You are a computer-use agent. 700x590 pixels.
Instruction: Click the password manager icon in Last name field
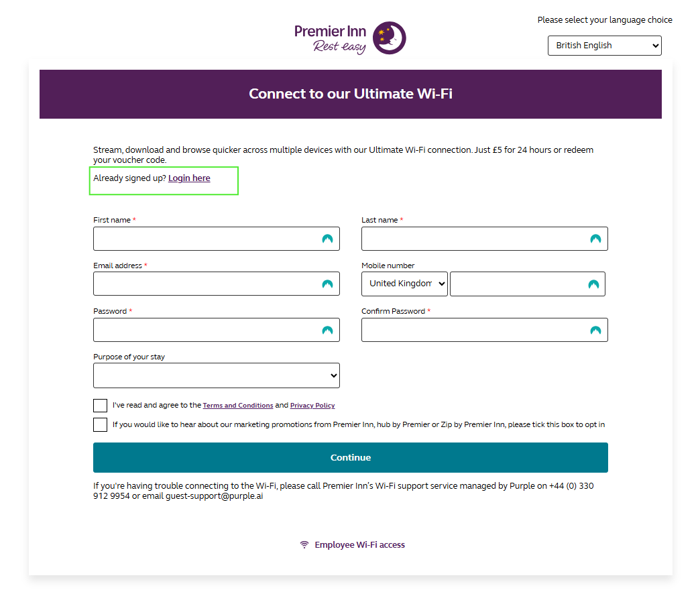pyautogui.click(x=595, y=239)
